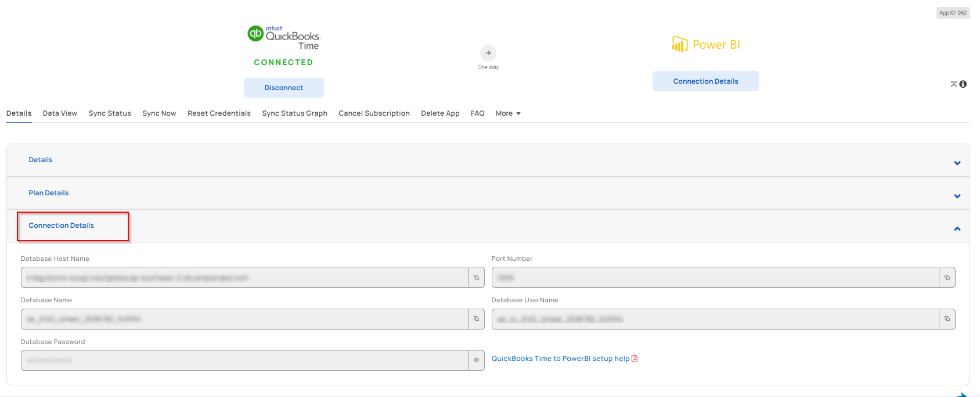Copy the Database Host Name value
The width and height of the screenshot is (980, 397).
click(x=476, y=278)
